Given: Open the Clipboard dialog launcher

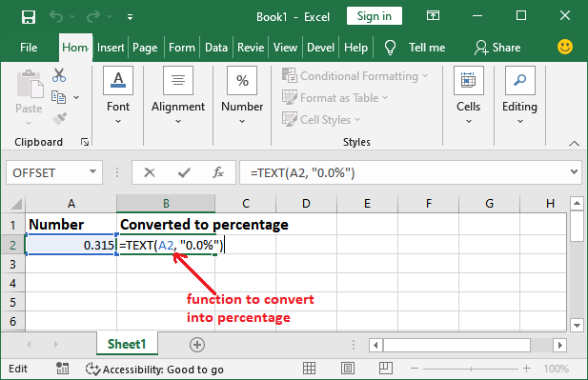Looking at the screenshot, I should click(85, 142).
